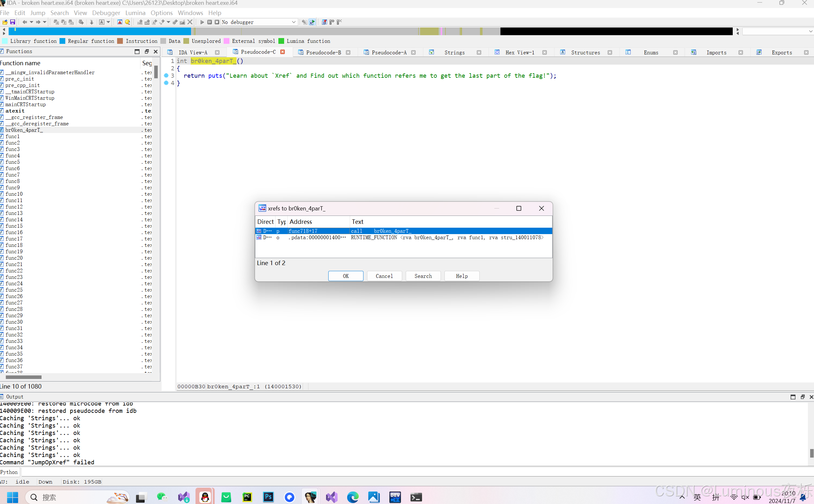
Task: Open the No debugger dropdown
Action: [293, 22]
